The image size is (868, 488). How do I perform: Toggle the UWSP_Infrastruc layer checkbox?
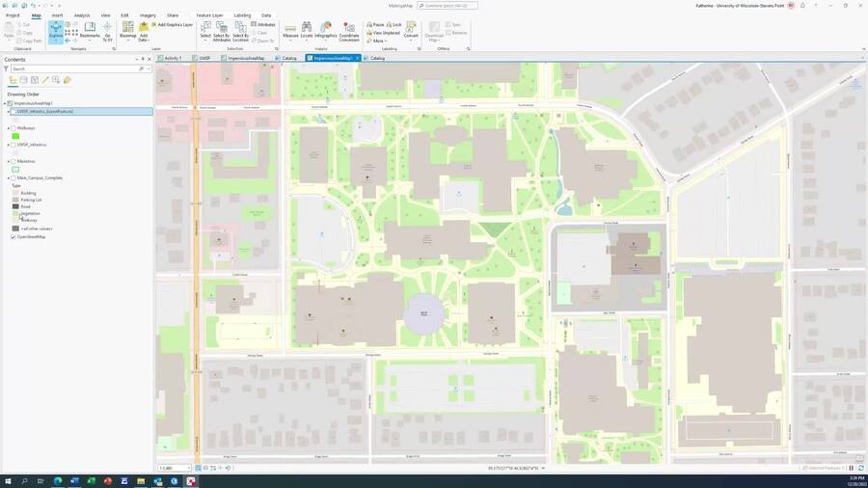pyautogui.click(x=14, y=145)
